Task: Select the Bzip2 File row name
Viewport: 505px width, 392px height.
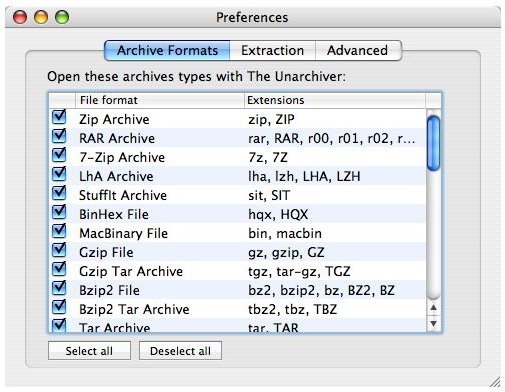Action: [x=109, y=290]
